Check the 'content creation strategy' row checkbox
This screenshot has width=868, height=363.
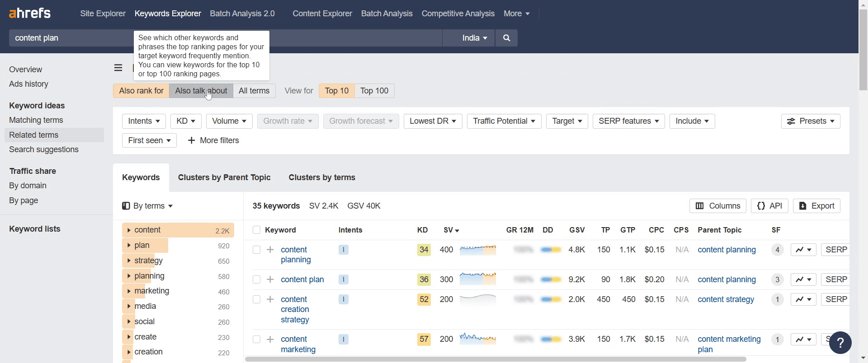[x=257, y=299]
